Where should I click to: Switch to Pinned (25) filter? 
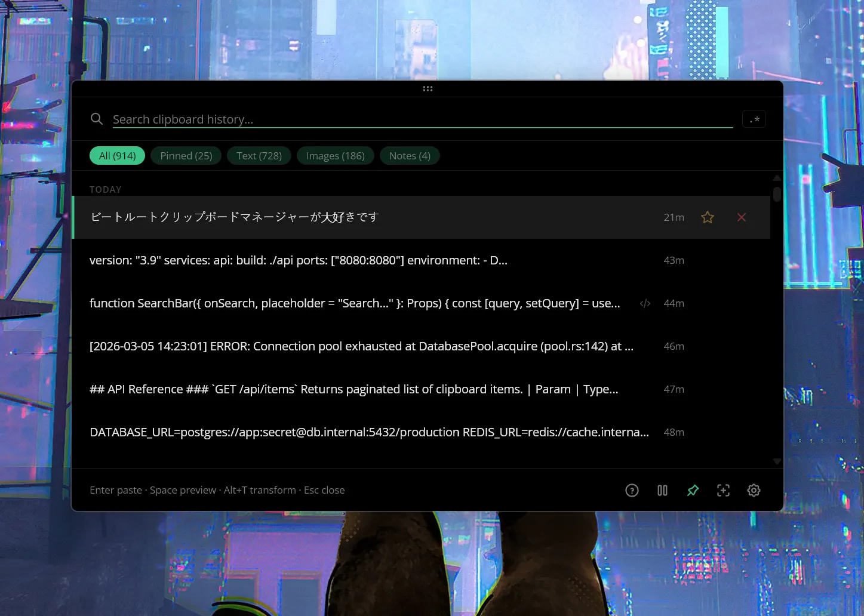186,156
